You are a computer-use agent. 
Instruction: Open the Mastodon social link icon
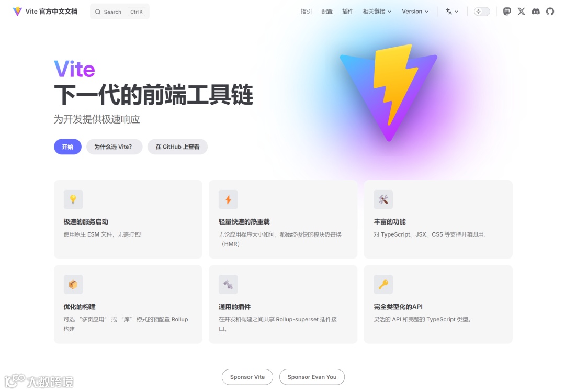click(x=507, y=12)
